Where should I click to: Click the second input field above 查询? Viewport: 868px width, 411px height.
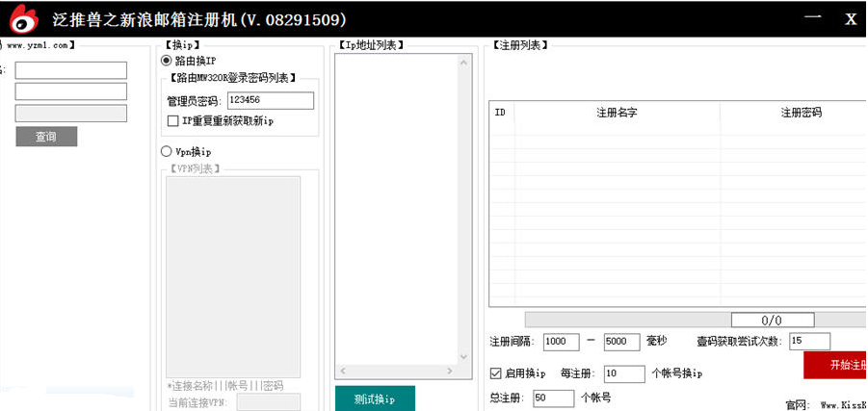[x=71, y=91]
